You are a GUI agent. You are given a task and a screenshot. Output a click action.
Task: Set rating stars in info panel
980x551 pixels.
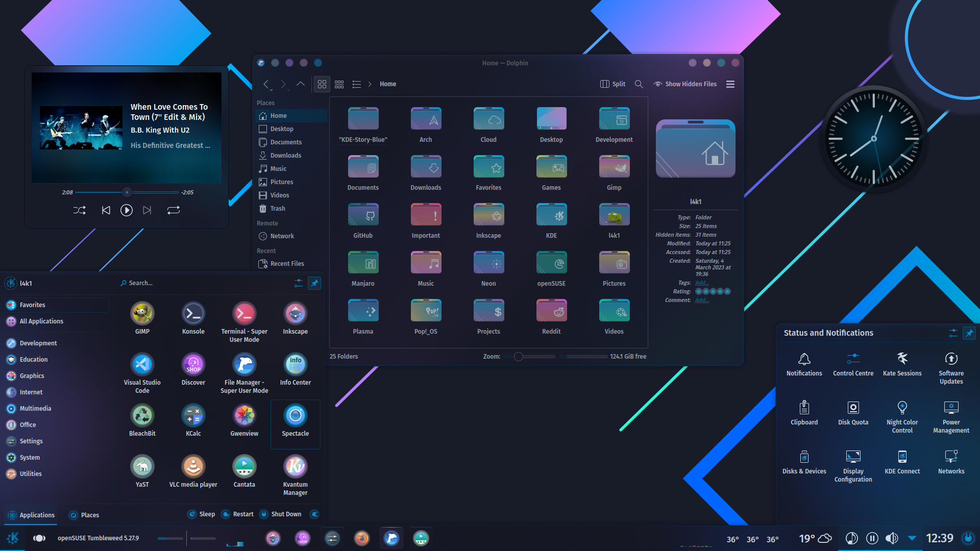(x=713, y=291)
